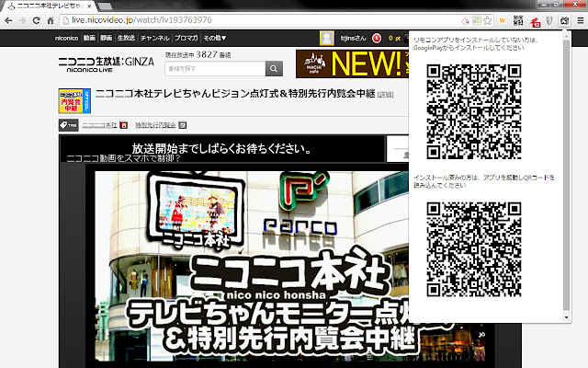Viewport: 588px width, 368px height.
Task: Open the 生放送 menu item
Action: click(x=126, y=38)
